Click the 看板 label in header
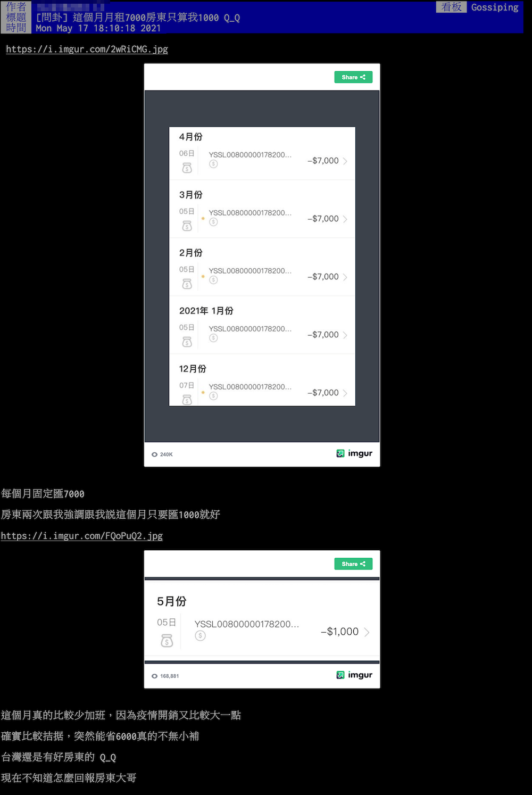This screenshot has height=795, width=532. pyautogui.click(x=451, y=7)
